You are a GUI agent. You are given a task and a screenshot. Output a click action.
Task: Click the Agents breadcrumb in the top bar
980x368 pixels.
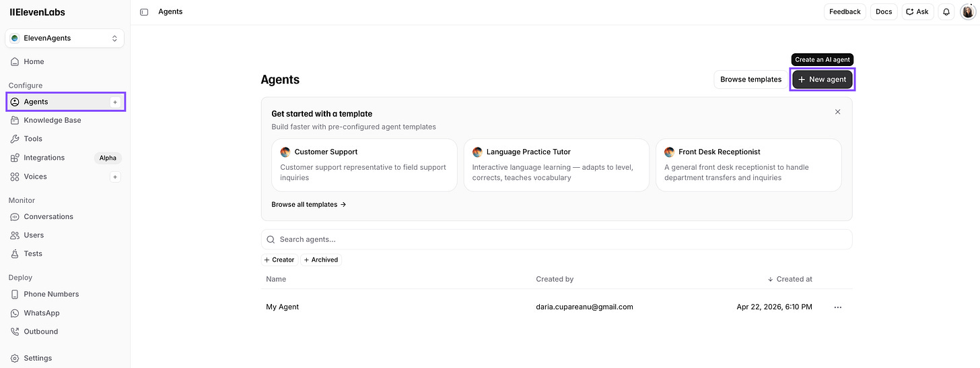coord(170,11)
